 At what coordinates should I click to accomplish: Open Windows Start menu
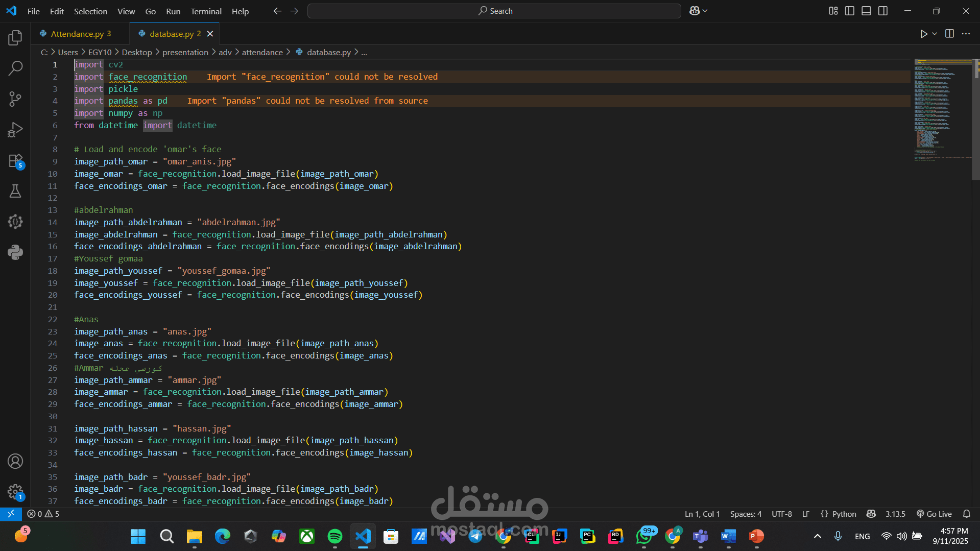(x=138, y=536)
